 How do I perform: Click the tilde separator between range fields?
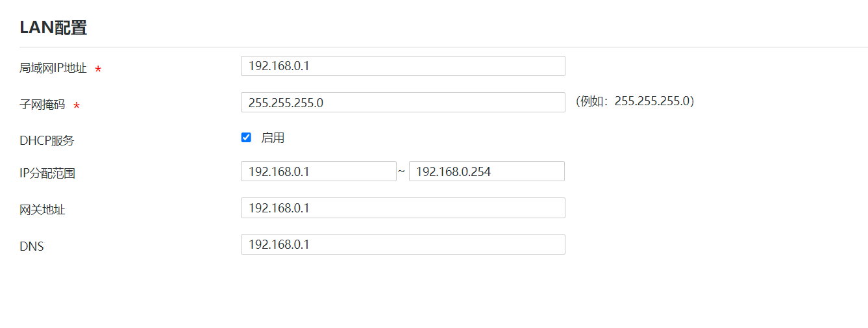pos(402,171)
